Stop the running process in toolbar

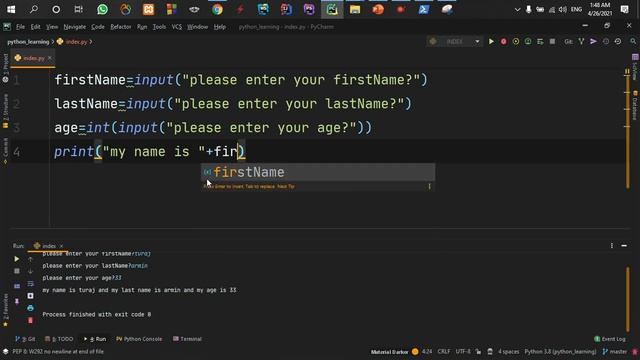coord(552,42)
